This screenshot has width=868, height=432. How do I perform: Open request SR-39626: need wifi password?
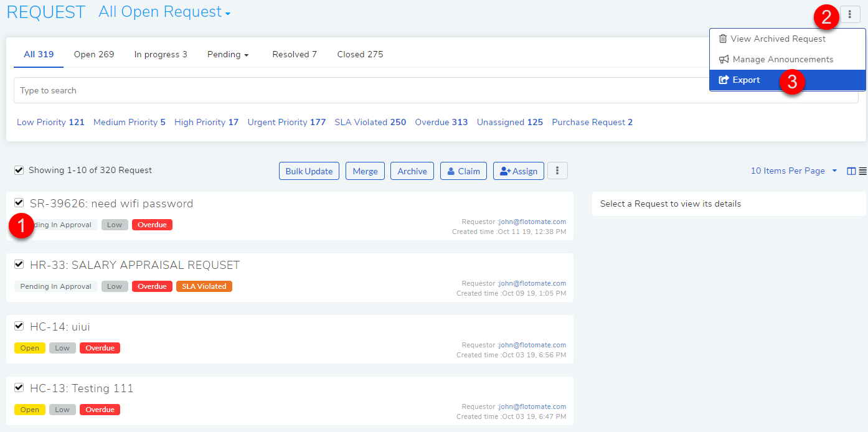click(111, 204)
